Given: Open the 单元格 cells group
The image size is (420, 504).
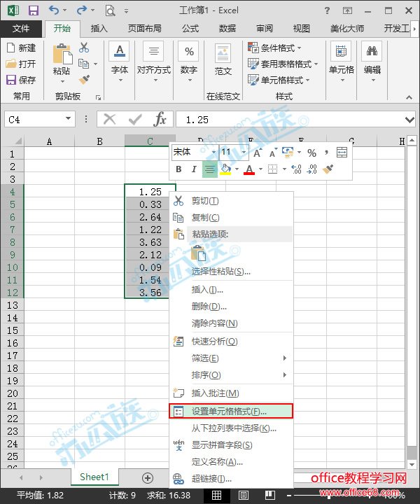Looking at the screenshot, I should [x=342, y=61].
